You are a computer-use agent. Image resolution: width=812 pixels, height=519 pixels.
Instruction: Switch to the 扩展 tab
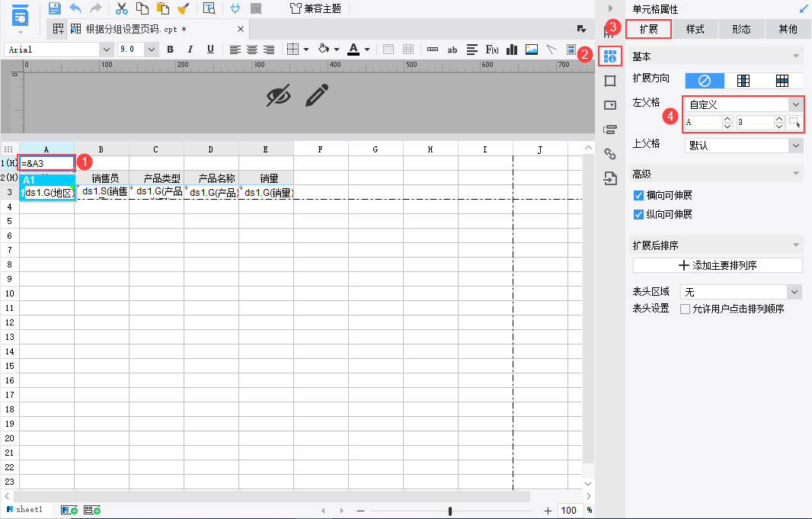(648, 29)
